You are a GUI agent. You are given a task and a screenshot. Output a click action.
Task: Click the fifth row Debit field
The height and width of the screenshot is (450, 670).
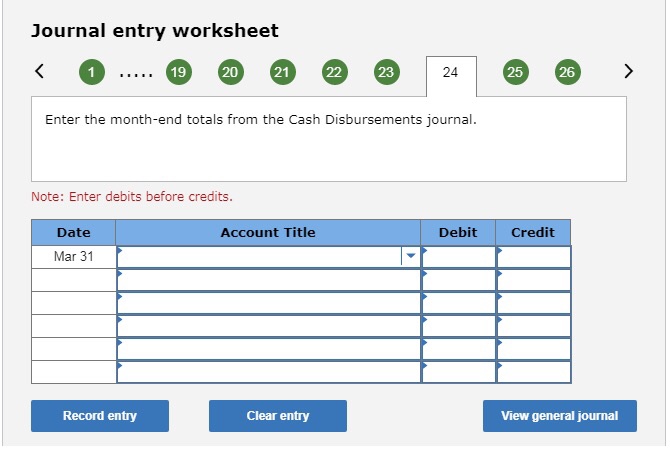point(458,349)
